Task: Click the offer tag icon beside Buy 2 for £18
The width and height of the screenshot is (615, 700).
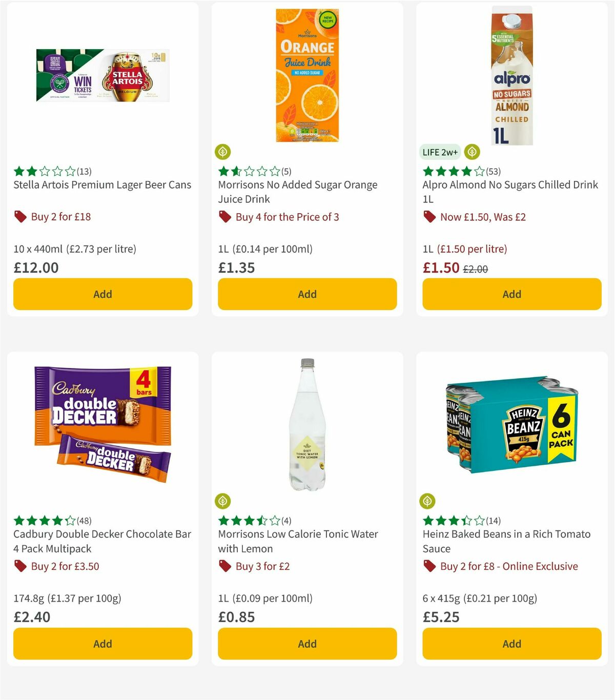Action: 19,216
